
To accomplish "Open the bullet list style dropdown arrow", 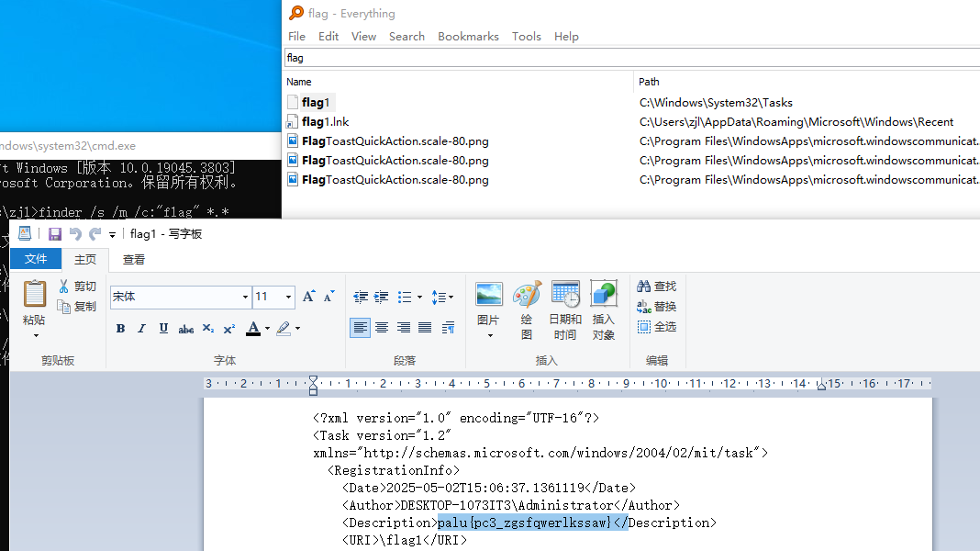I will point(419,298).
